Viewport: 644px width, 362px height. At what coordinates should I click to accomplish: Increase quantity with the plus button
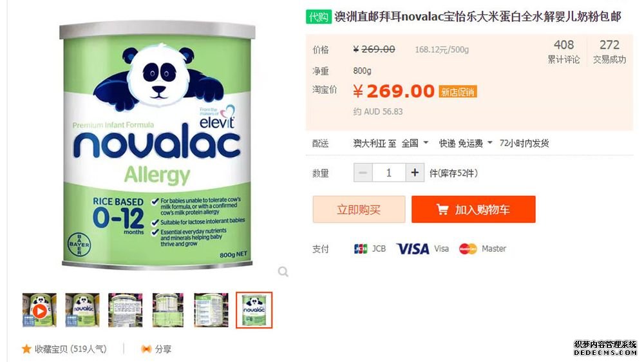[415, 173]
